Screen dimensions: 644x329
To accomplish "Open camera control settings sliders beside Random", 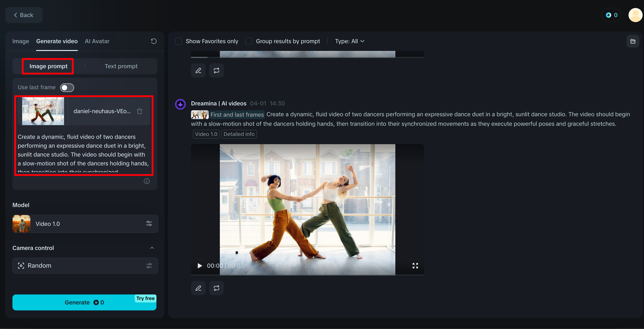I will (149, 265).
